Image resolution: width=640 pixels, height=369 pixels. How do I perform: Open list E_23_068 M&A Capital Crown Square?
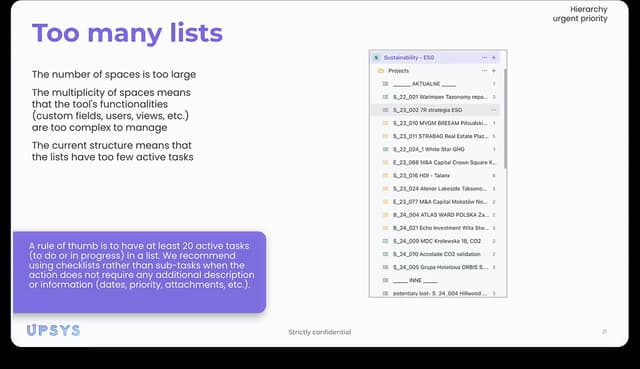pyautogui.click(x=444, y=162)
